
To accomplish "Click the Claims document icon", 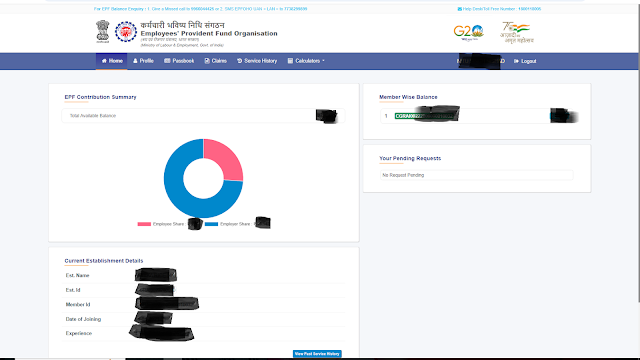I will pyautogui.click(x=207, y=61).
